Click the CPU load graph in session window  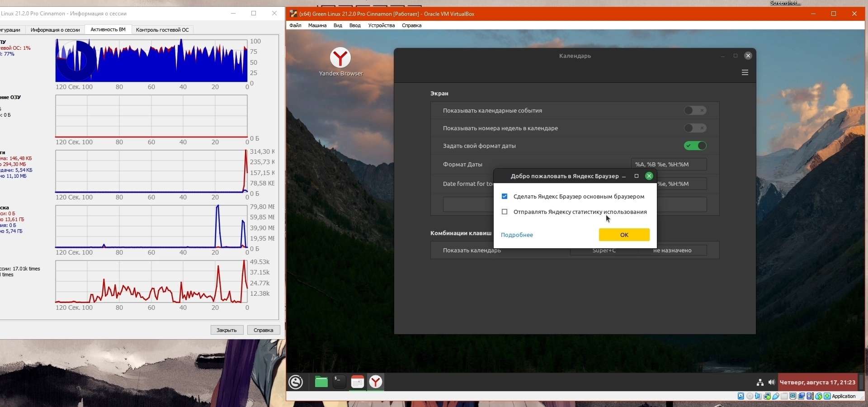[x=151, y=61]
